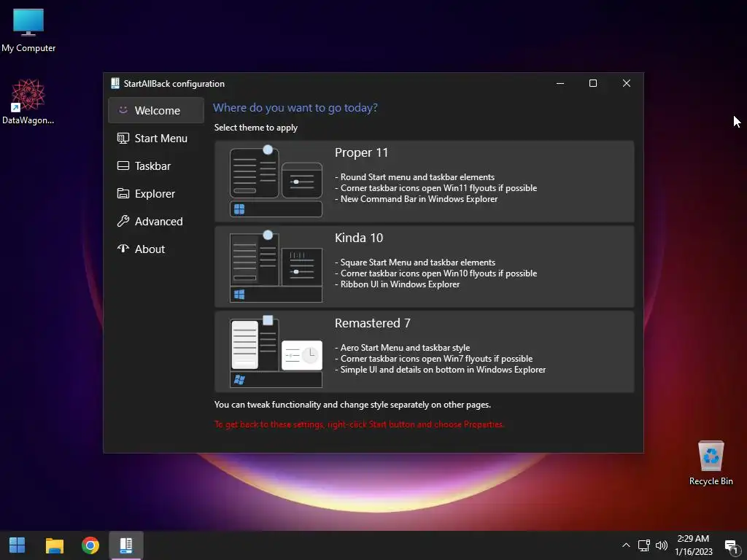Click 'Ribbon UI in Windows Explorer' text
This screenshot has width=747, height=560.
[x=400, y=284]
